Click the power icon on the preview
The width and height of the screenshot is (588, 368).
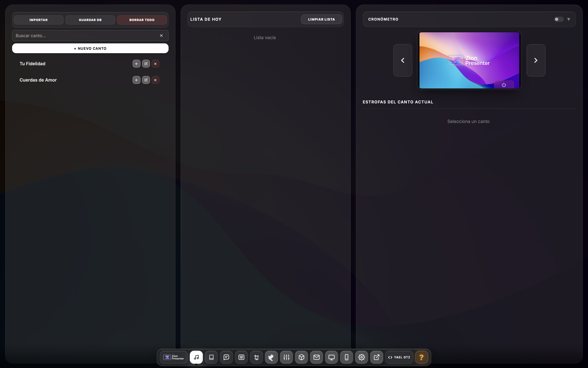(x=504, y=85)
